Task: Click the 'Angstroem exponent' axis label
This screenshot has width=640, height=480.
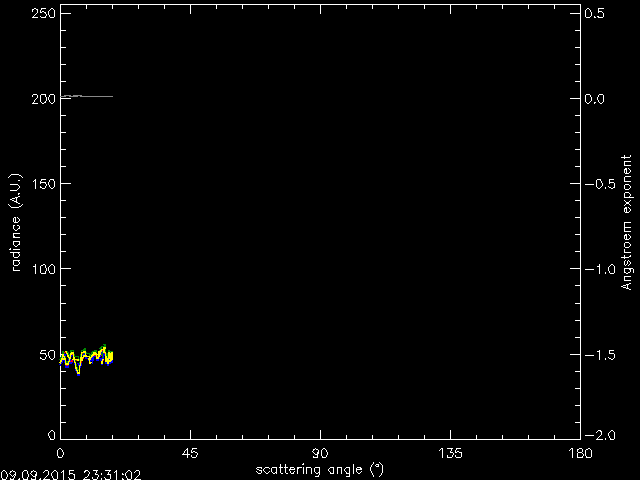Action: point(626,222)
